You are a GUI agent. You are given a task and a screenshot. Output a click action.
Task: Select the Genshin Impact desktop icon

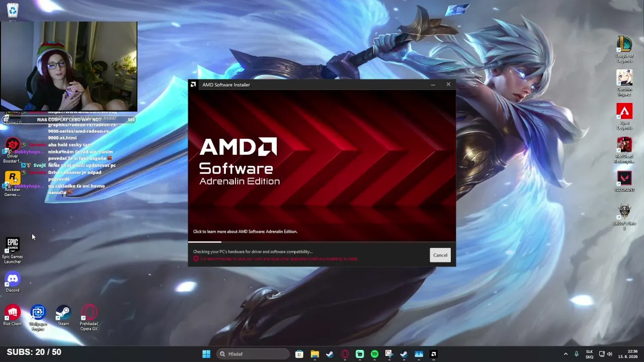pos(624,83)
